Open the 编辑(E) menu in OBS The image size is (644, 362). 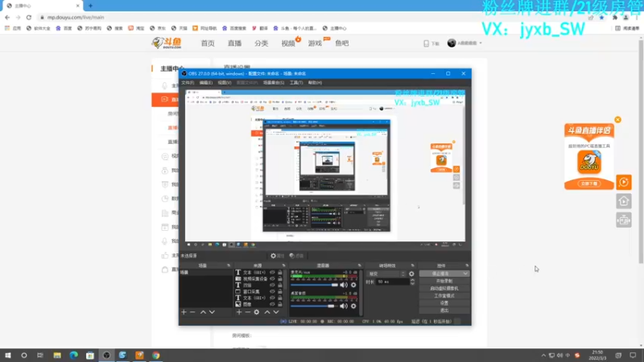coord(206,83)
